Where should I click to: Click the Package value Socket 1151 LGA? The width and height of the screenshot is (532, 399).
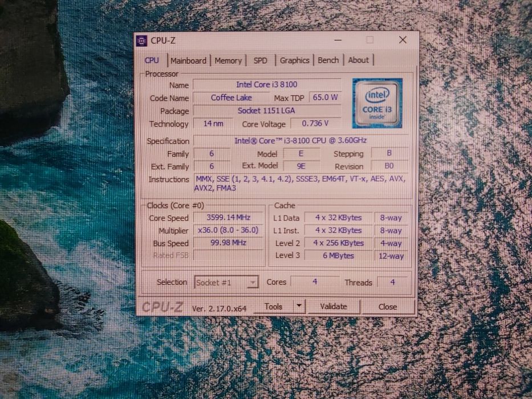[267, 111]
